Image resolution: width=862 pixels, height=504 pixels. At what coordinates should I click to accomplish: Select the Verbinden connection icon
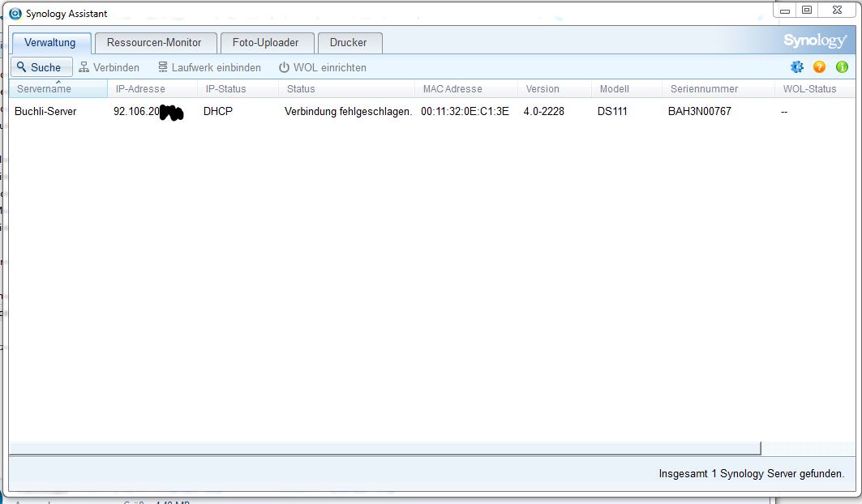84,67
